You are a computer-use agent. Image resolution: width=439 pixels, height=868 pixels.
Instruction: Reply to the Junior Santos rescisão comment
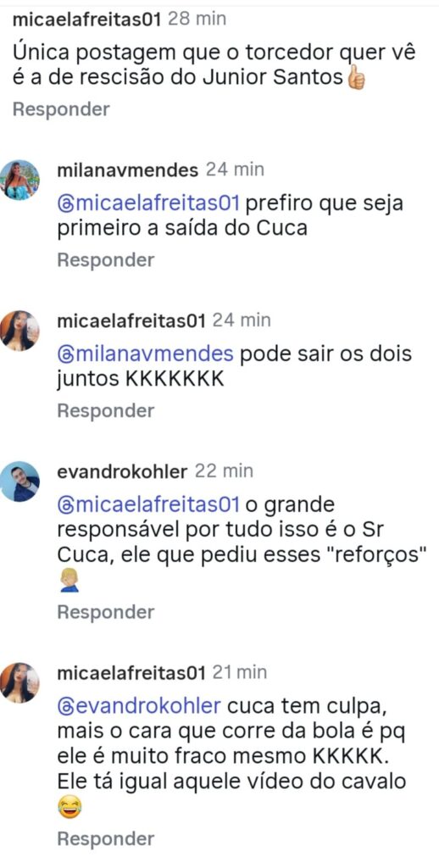coord(61,109)
